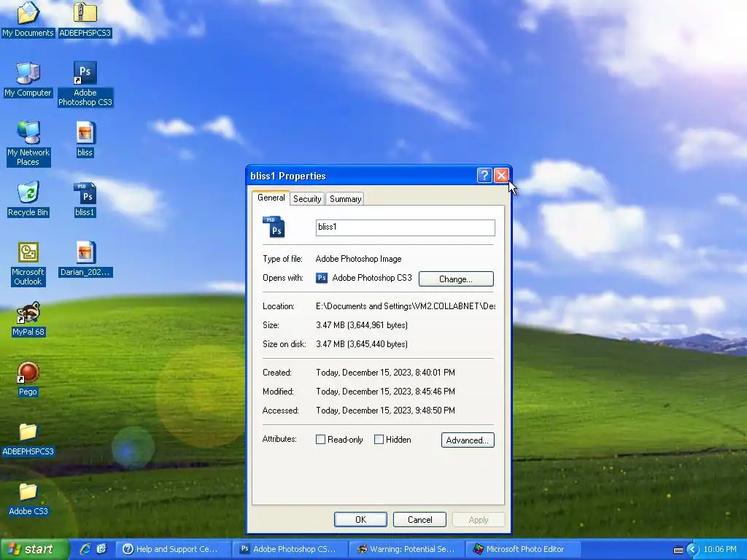The image size is (747, 560).
Task: Open Warning: Potential Se... taskbar item
Action: tap(407, 549)
